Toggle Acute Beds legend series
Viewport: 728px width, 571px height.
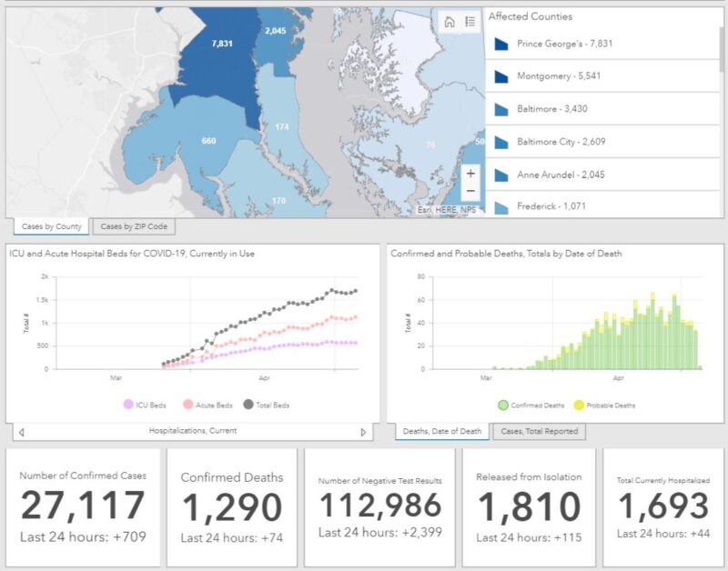coord(187,405)
